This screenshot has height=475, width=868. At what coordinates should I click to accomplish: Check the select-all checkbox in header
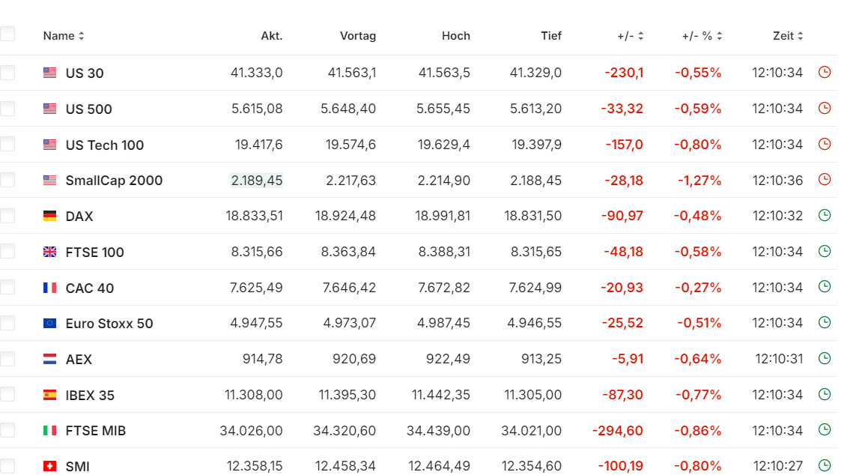(7, 34)
